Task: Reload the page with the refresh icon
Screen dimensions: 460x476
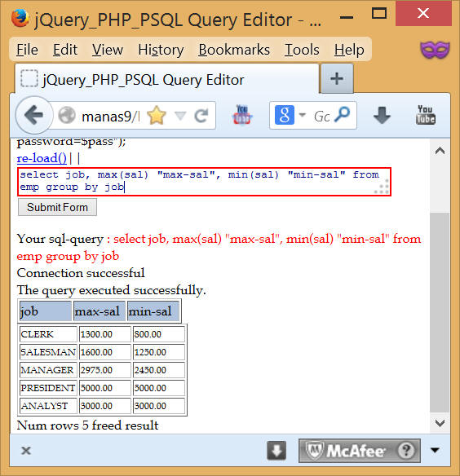Action: [x=201, y=116]
